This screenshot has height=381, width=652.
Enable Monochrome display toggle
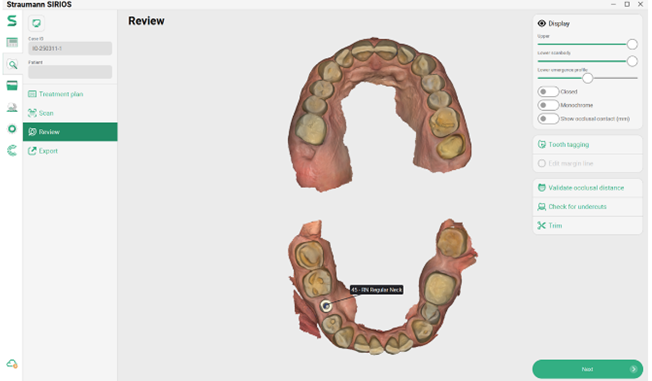click(x=548, y=105)
